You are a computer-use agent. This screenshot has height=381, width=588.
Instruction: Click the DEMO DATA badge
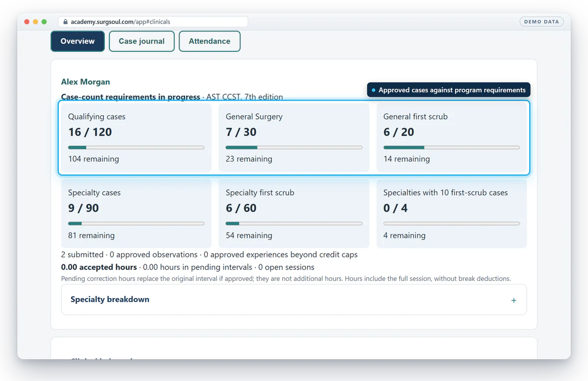click(x=541, y=22)
